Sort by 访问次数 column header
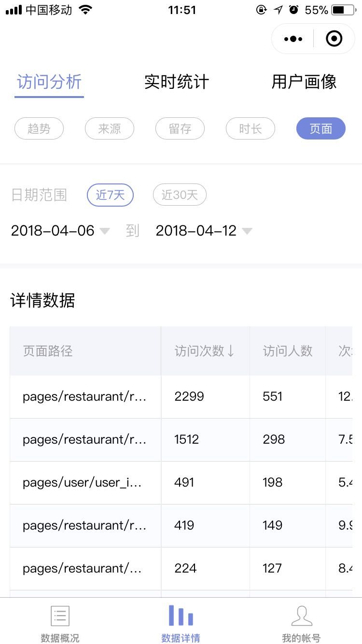The height and width of the screenshot is (644, 362). pyautogui.click(x=205, y=351)
